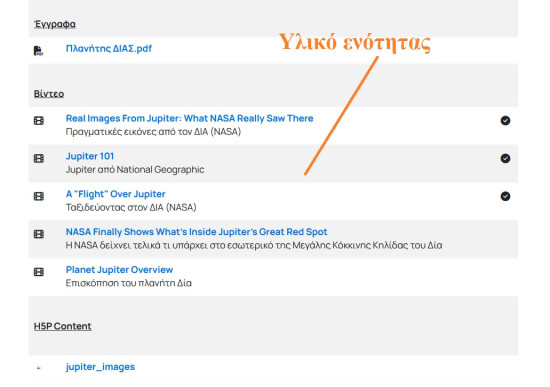Viewport: 550px width, 387px height.
Task: Click the Έγγραφα section heading
Action: (55, 24)
